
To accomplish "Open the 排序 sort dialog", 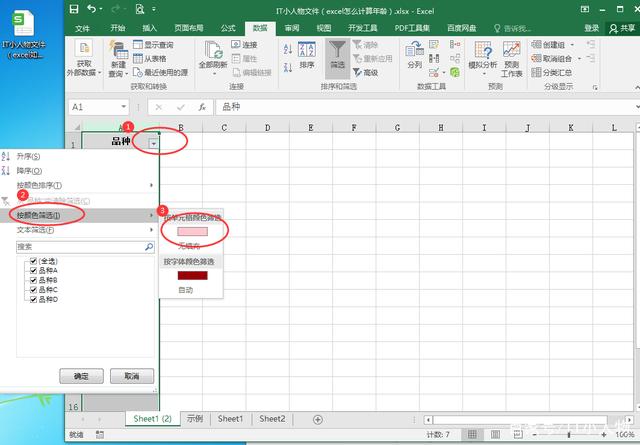I will coord(307,56).
